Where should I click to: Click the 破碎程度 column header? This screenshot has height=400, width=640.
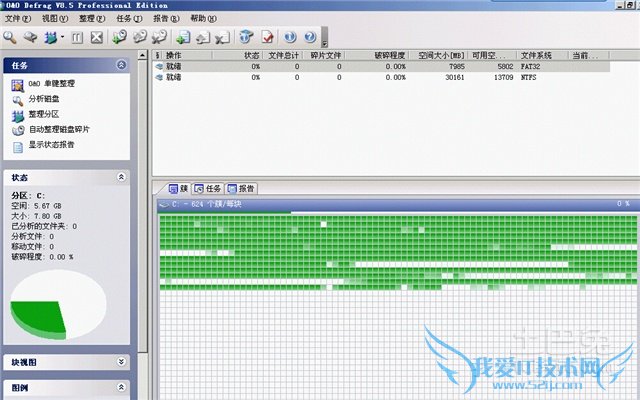click(x=377, y=55)
